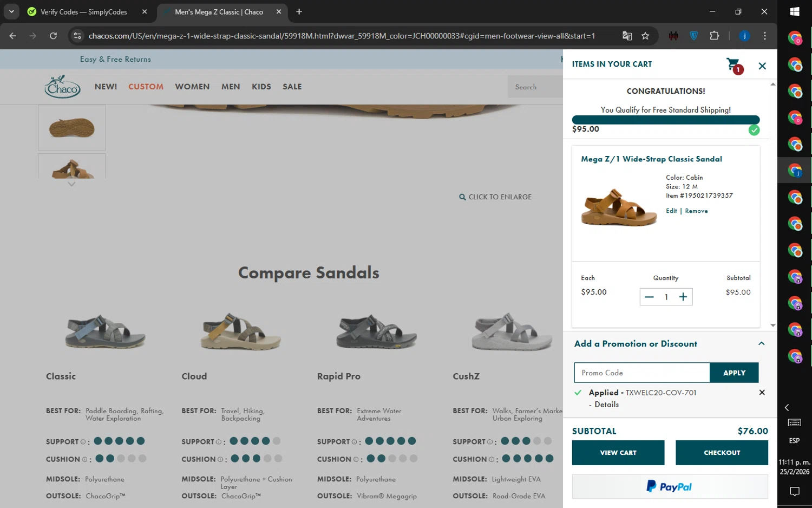
Task: Click Easy & Free Returns banner text
Action: [115, 59]
